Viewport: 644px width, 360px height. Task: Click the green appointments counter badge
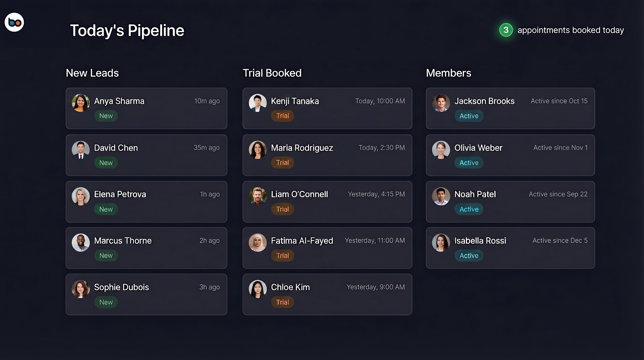(505, 30)
